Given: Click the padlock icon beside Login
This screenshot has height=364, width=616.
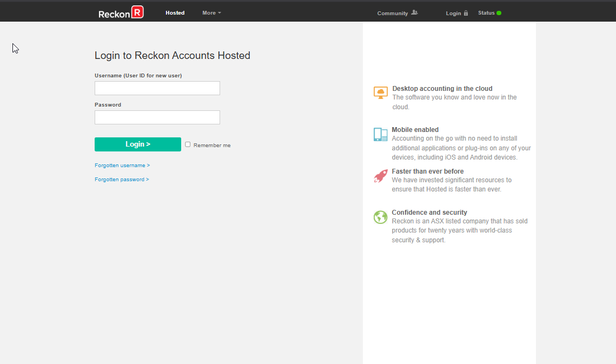Looking at the screenshot, I should click(x=466, y=13).
